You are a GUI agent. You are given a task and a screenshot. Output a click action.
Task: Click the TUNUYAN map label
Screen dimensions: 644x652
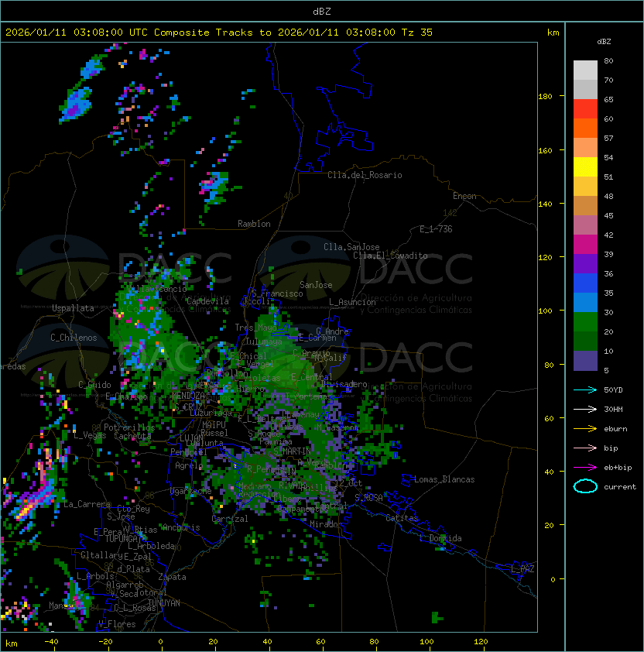pyautogui.click(x=164, y=603)
